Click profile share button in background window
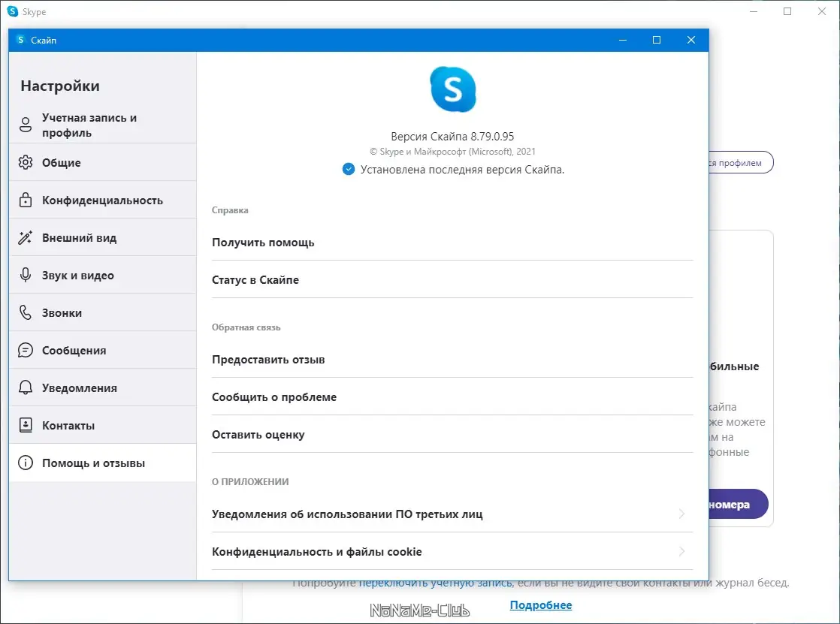 tap(742, 162)
